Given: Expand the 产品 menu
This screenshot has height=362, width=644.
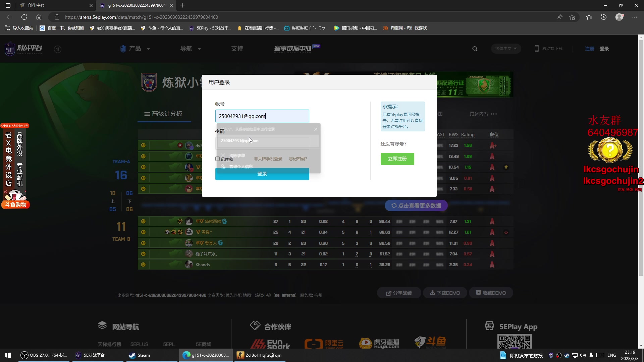Looking at the screenshot, I should 135,49.
